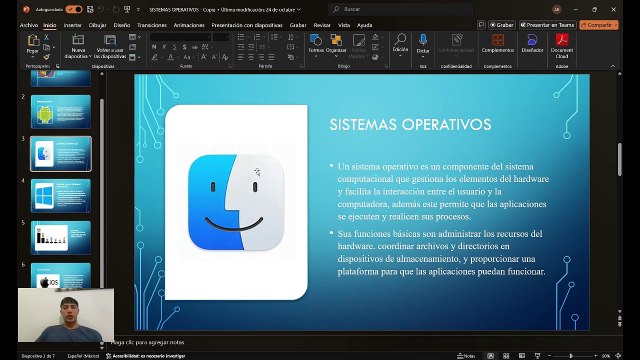The height and width of the screenshot is (360, 640).
Task: Click the Dictar microphone icon
Action: pyautogui.click(x=423, y=40)
